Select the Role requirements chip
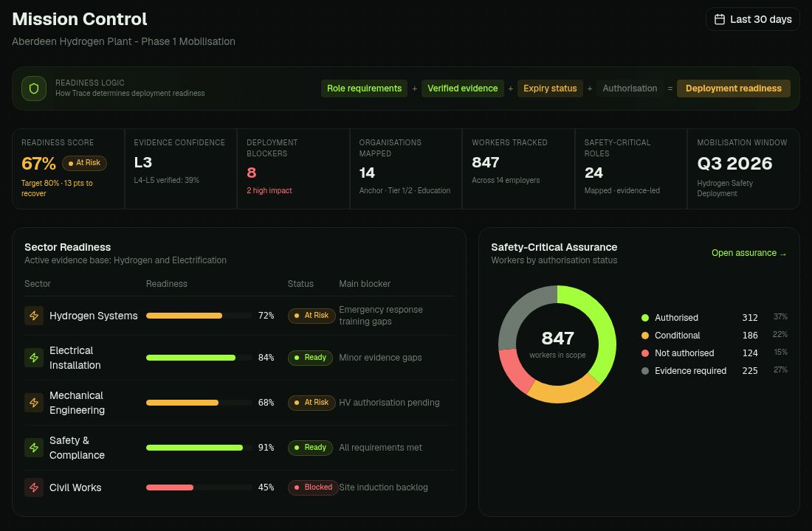The height and width of the screenshot is (531, 812). coord(364,88)
